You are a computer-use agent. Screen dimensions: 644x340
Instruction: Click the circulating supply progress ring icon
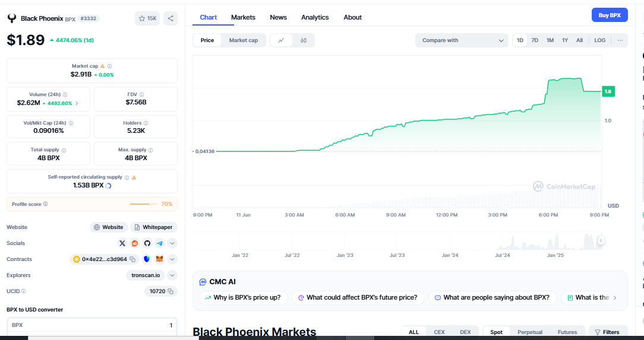(x=109, y=185)
